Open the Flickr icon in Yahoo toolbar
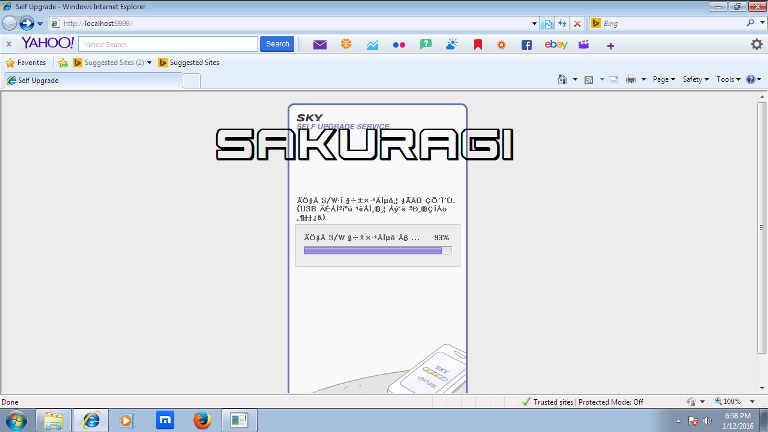The width and height of the screenshot is (768, 432). coord(399,44)
